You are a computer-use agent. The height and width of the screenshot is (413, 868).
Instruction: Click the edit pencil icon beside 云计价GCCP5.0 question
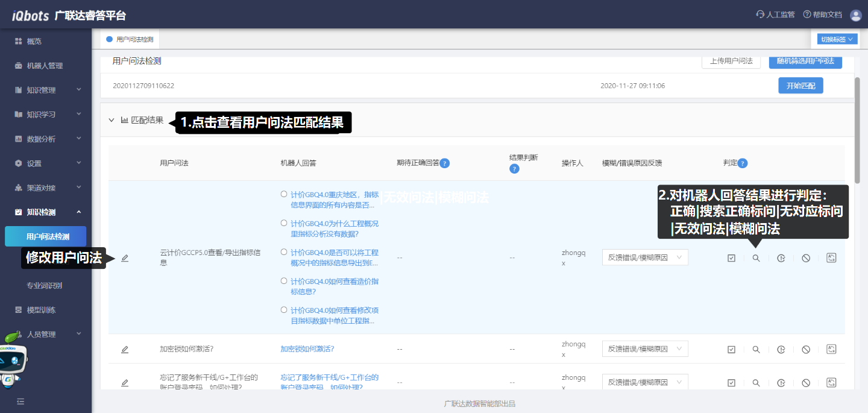(125, 258)
